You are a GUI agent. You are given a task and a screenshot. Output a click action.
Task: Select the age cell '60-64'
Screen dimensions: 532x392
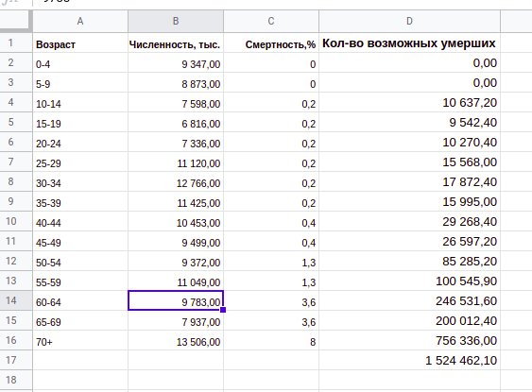click(80, 300)
